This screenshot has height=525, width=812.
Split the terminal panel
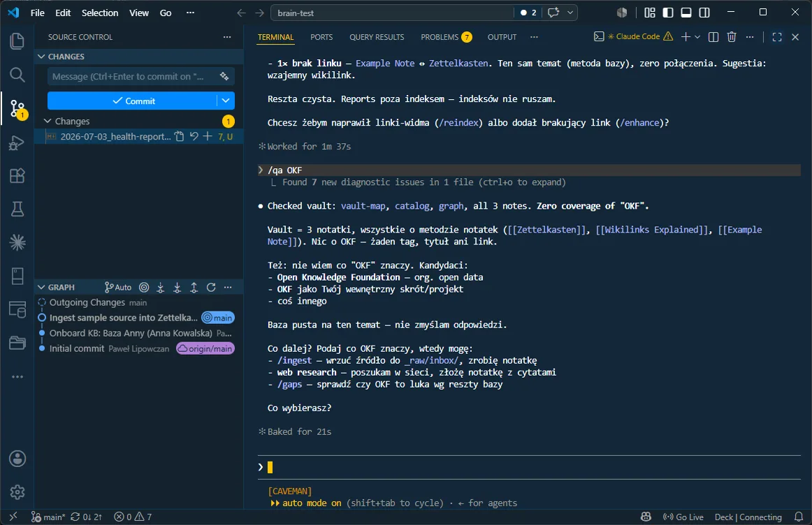[713, 37]
